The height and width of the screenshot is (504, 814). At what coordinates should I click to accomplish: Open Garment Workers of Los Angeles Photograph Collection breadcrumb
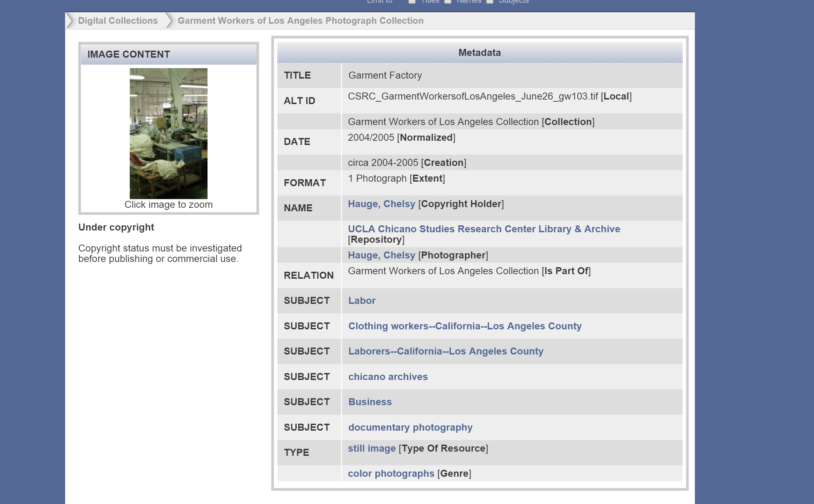[x=300, y=21]
